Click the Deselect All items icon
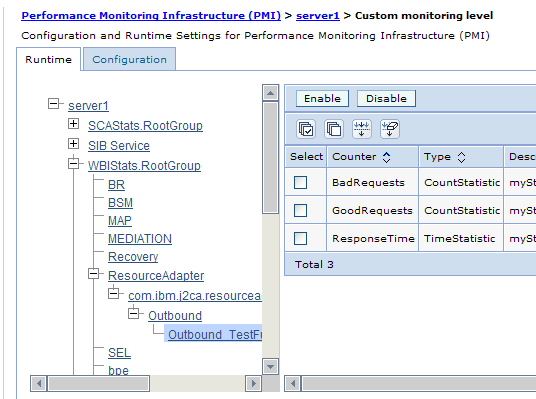 334,129
